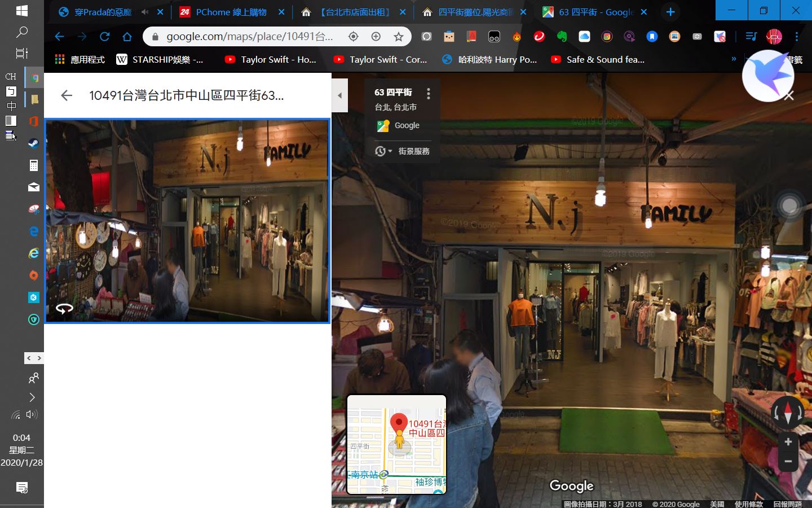The width and height of the screenshot is (812, 508).
Task: Open the three-dot menu on Street View card
Action: point(429,94)
